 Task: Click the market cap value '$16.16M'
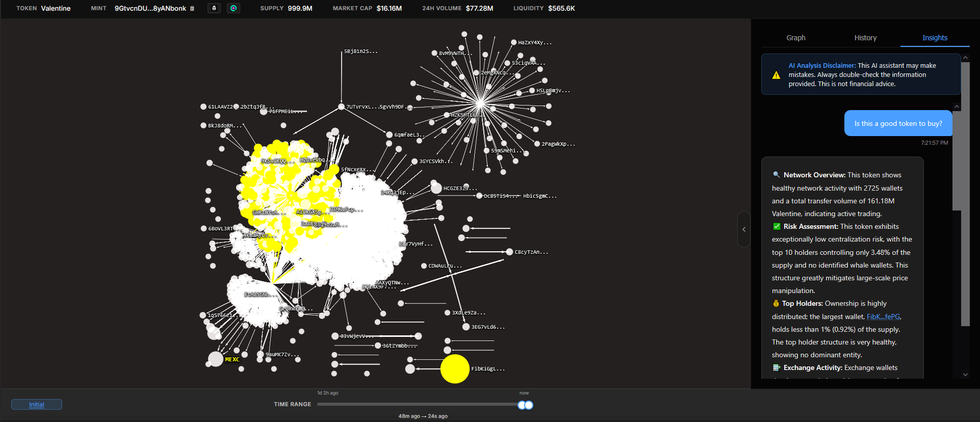click(x=390, y=8)
